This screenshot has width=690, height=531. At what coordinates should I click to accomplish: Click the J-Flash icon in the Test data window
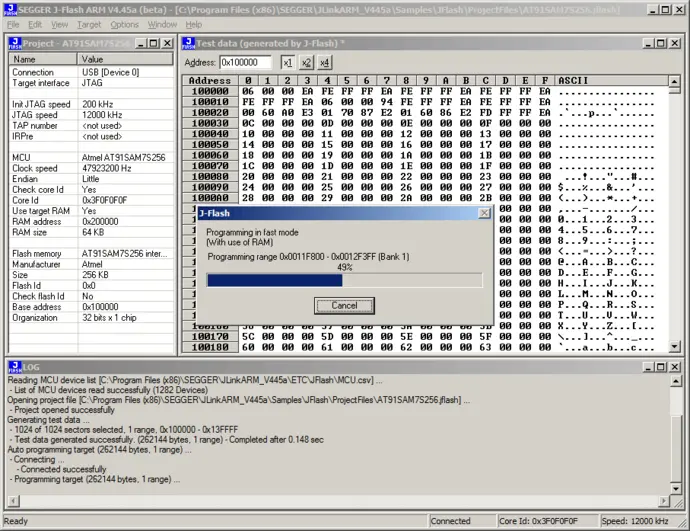(x=189, y=43)
